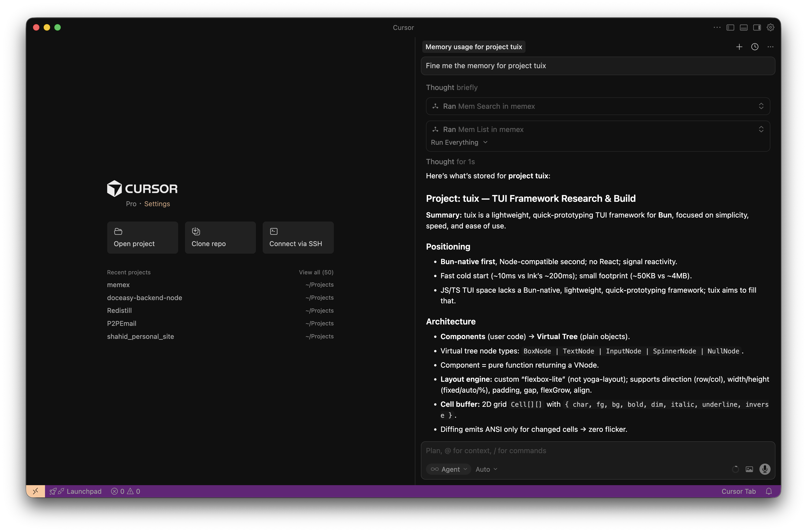Toggle the primary left sidebar

730,28
